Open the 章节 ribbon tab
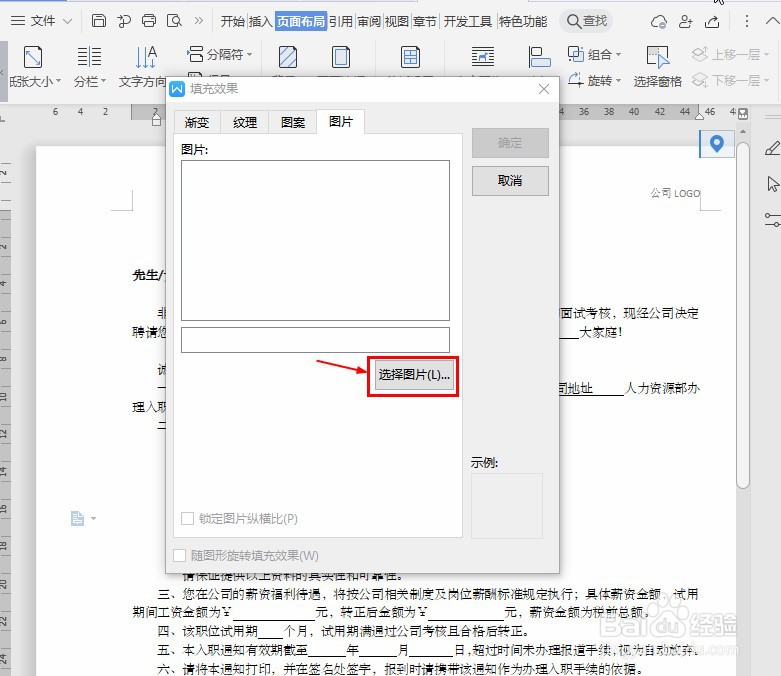 (x=425, y=21)
